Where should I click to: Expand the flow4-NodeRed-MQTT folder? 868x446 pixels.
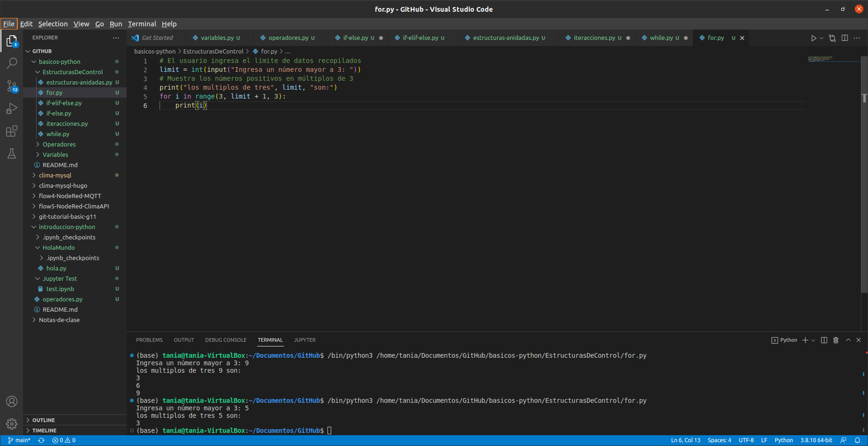tap(75, 196)
